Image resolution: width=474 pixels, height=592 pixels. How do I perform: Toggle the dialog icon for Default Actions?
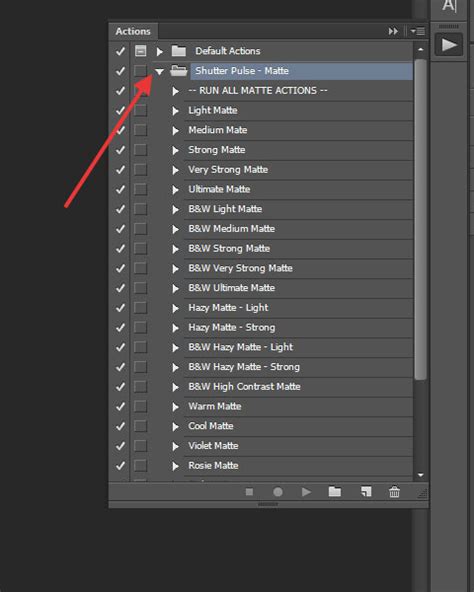pyautogui.click(x=141, y=51)
